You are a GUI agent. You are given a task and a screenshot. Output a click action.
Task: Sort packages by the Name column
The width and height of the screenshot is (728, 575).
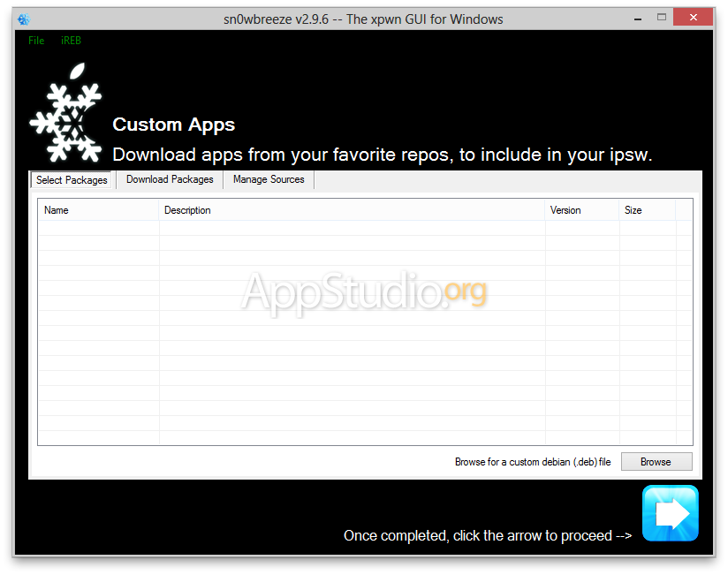(98, 210)
